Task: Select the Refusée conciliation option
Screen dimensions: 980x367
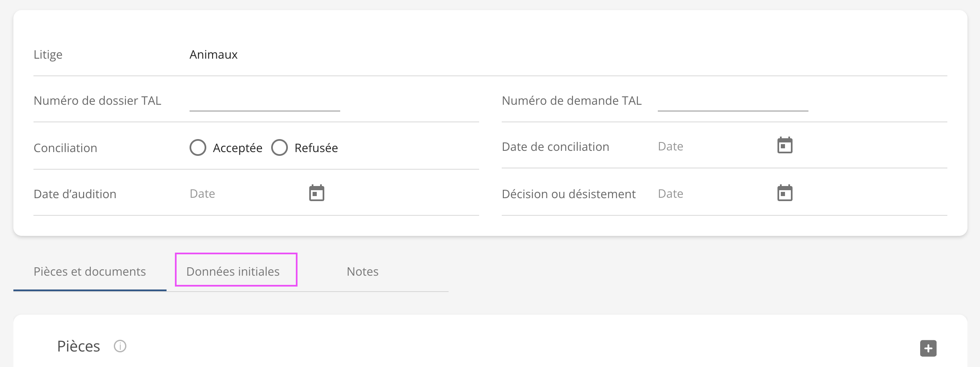Action: [280, 147]
